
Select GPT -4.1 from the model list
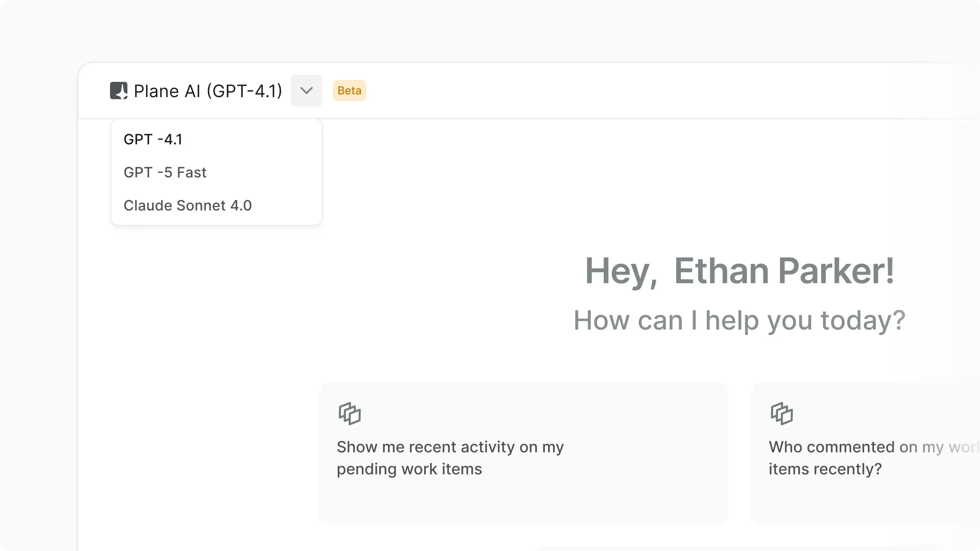pyautogui.click(x=153, y=140)
